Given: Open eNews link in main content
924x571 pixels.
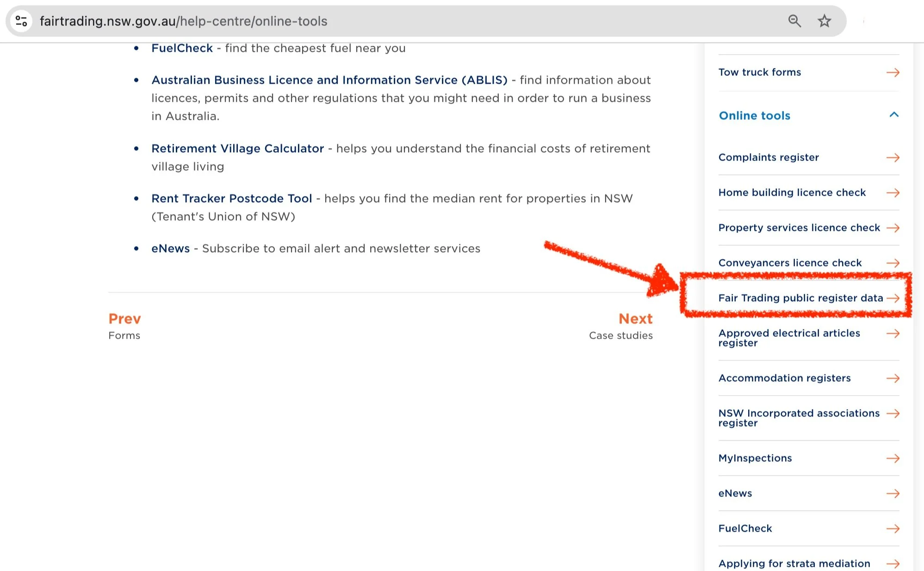Looking at the screenshot, I should click(x=170, y=248).
